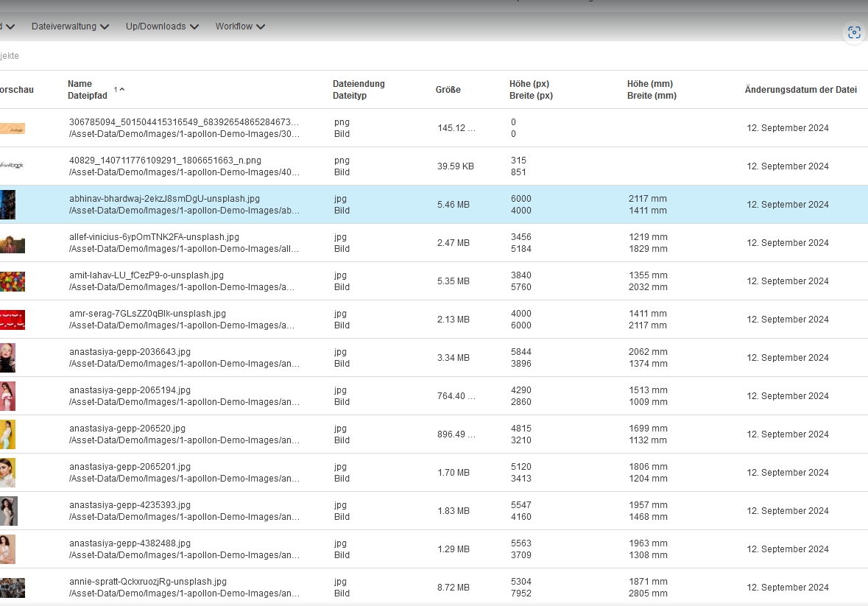Click the screenshot capture icon at top right
868x606 pixels.
853,32
